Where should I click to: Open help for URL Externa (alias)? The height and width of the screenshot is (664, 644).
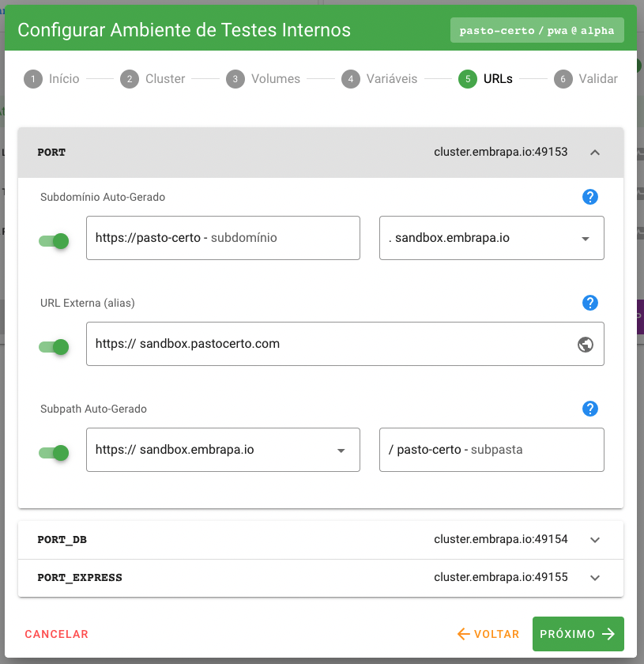[x=589, y=303]
